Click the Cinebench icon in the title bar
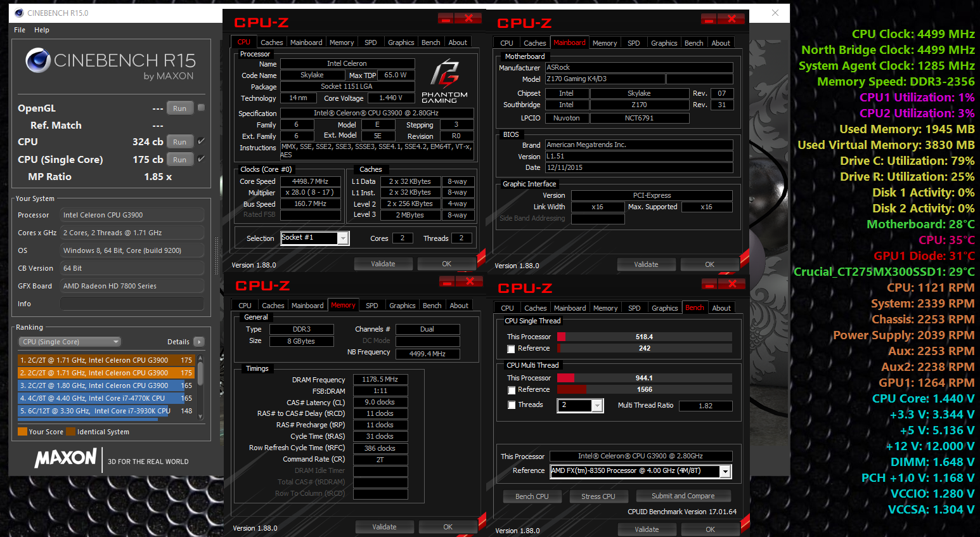The height and width of the screenshot is (537, 980). coord(19,13)
